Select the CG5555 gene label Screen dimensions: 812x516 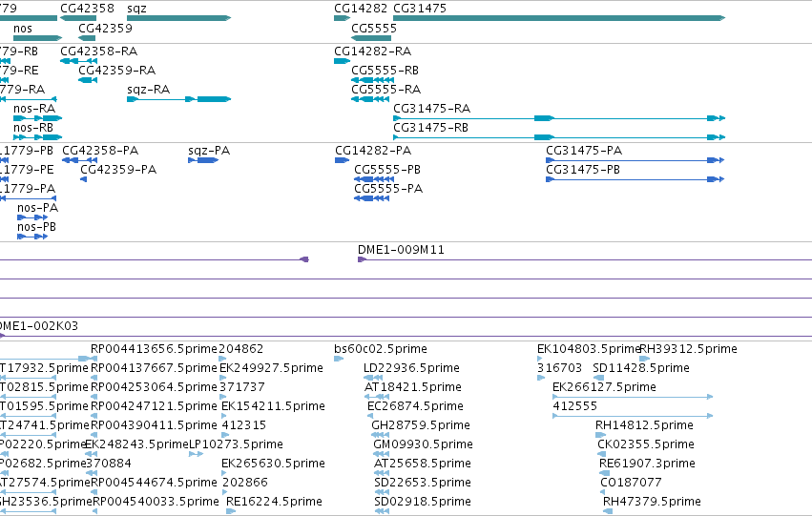(374, 29)
